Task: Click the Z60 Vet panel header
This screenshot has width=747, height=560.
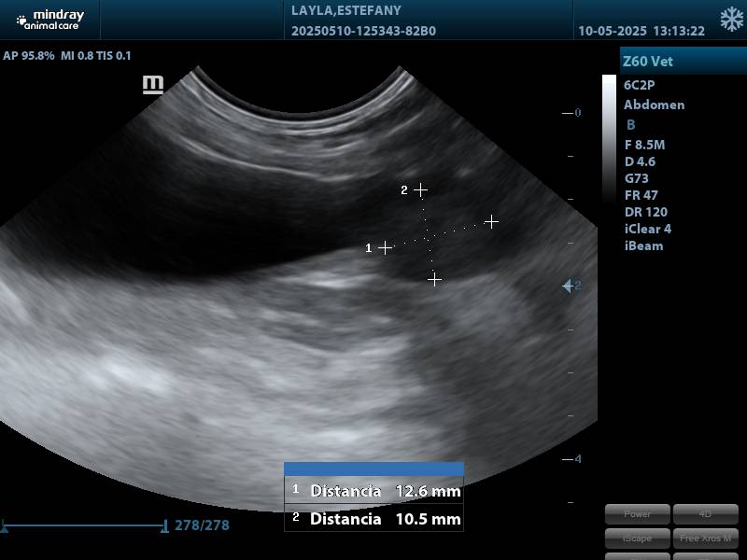Action: [683, 62]
